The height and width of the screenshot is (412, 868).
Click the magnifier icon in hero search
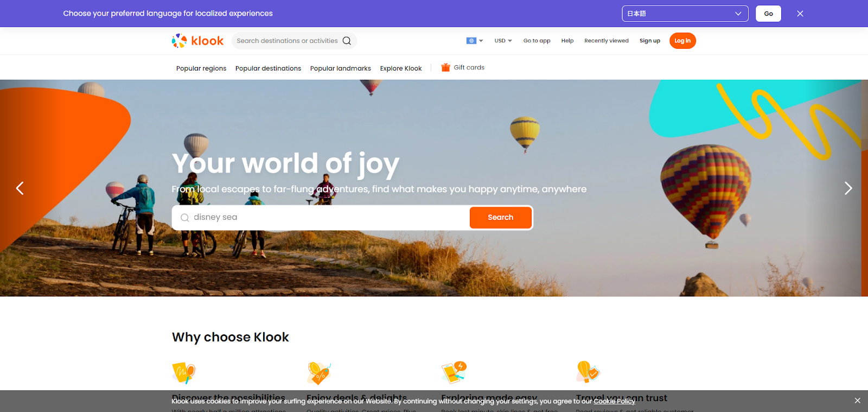185,218
